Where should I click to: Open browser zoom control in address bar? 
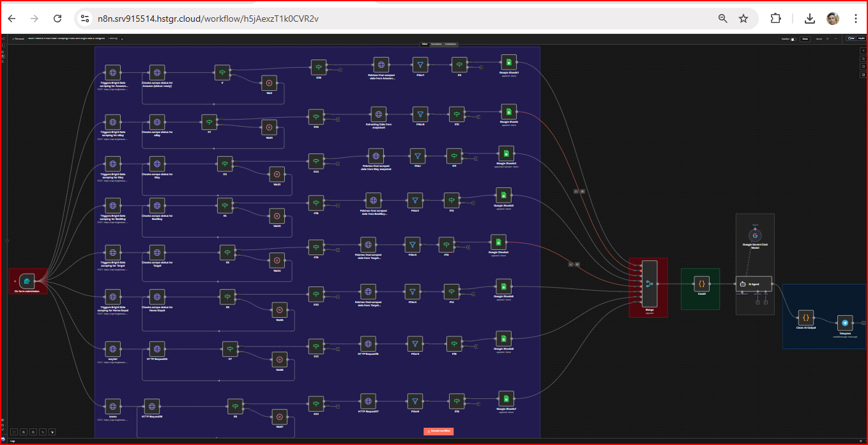click(723, 19)
